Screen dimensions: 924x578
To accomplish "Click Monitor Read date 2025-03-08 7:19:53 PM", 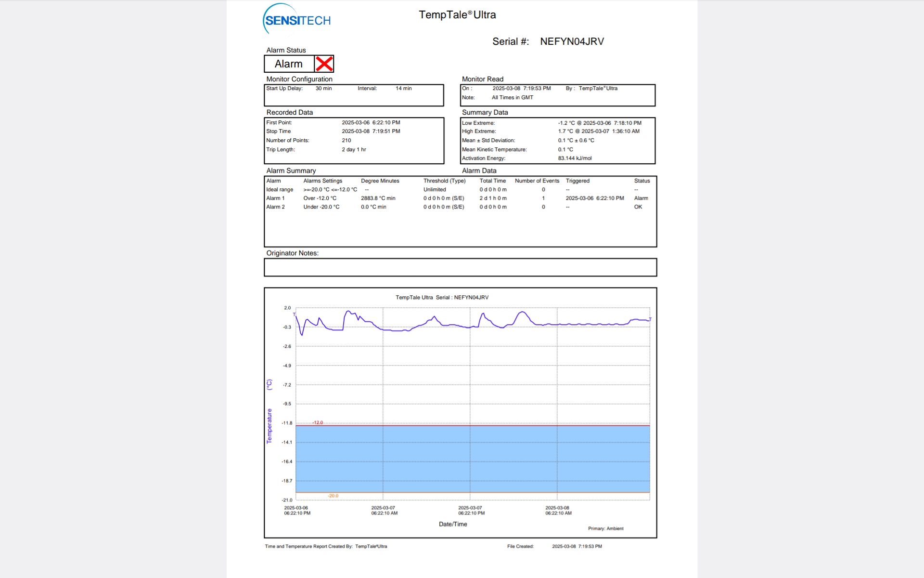I will tap(521, 89).
